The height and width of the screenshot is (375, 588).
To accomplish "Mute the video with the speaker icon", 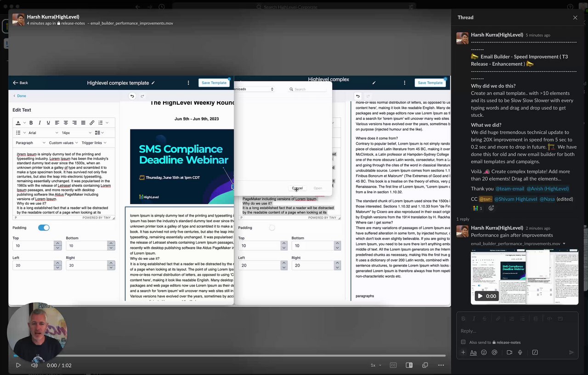I will (34, 365).
